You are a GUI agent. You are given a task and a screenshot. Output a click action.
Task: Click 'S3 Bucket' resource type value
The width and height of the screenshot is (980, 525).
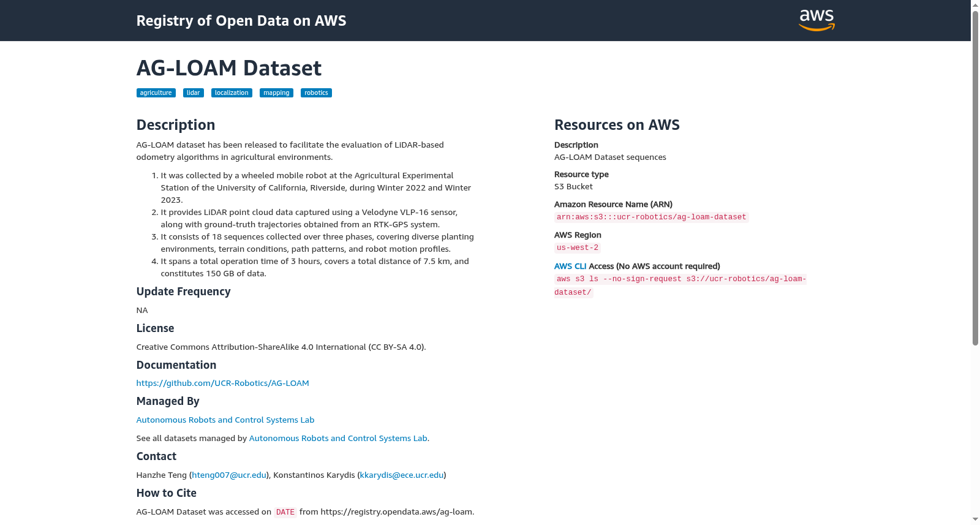573,187
